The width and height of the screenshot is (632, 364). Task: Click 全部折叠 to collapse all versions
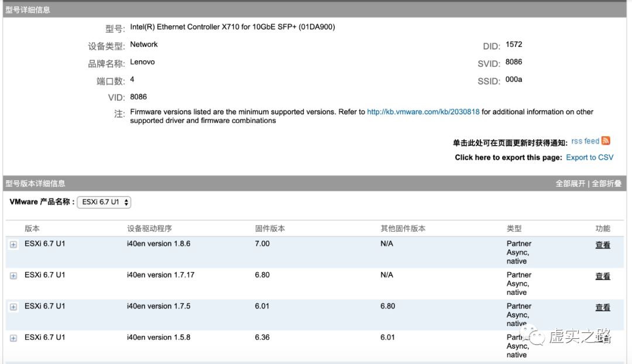pyautogui.click(x=609, y=183)
